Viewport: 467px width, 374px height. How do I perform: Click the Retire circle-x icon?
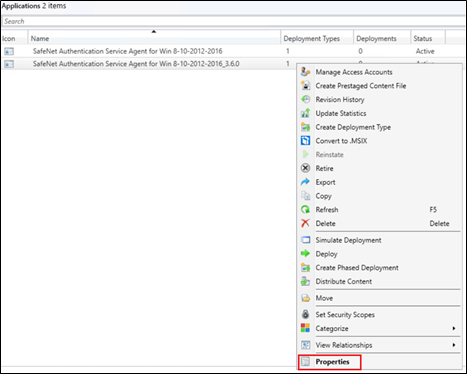(305, 168)
